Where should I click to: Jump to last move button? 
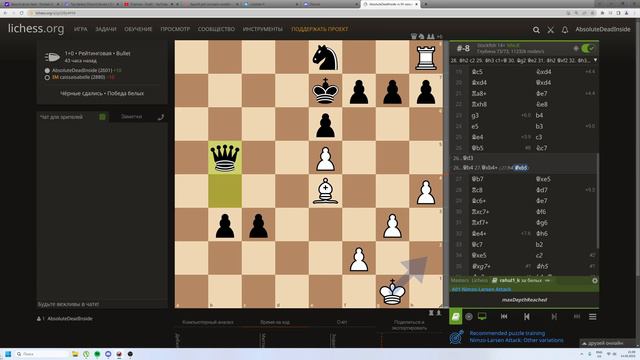point(577,317)
